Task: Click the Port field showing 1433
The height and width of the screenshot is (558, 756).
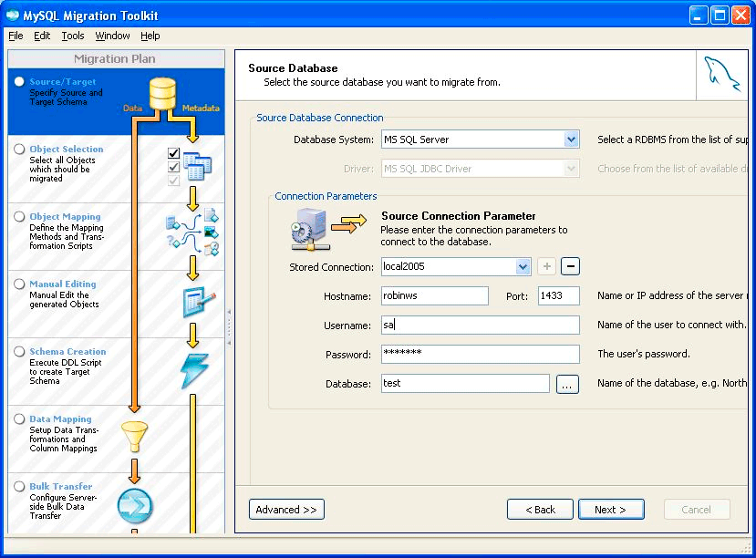Action: point(558,295)
